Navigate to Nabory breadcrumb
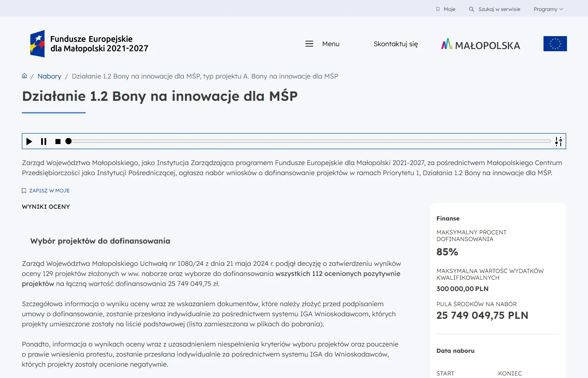The width and height of the screenshot is (588, 378). 49,76
